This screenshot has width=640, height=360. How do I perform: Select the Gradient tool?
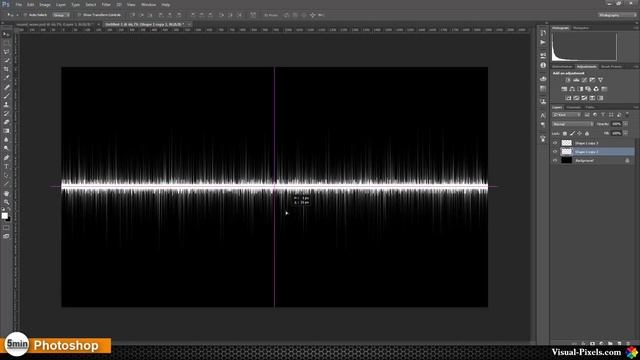(6, 131)
